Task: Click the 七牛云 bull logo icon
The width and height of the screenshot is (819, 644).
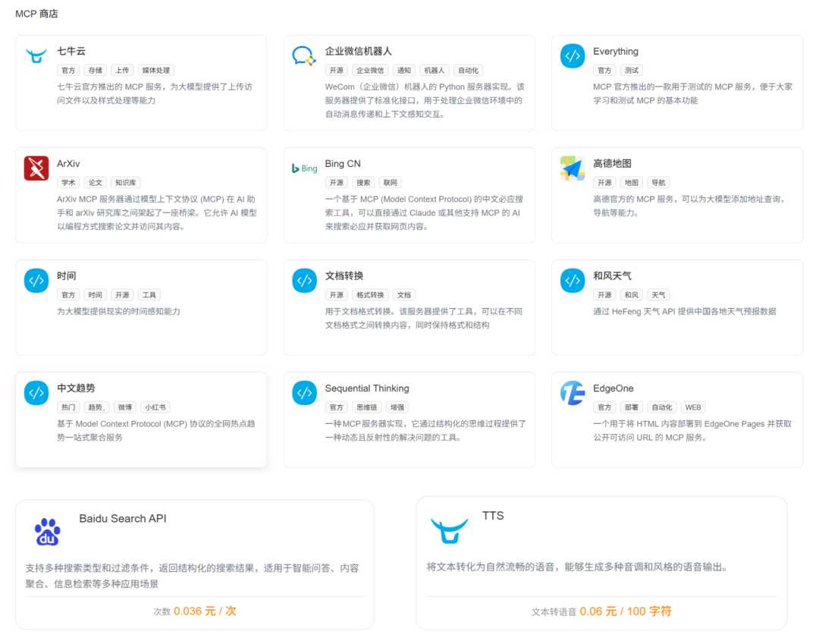Action: [36, 55]
